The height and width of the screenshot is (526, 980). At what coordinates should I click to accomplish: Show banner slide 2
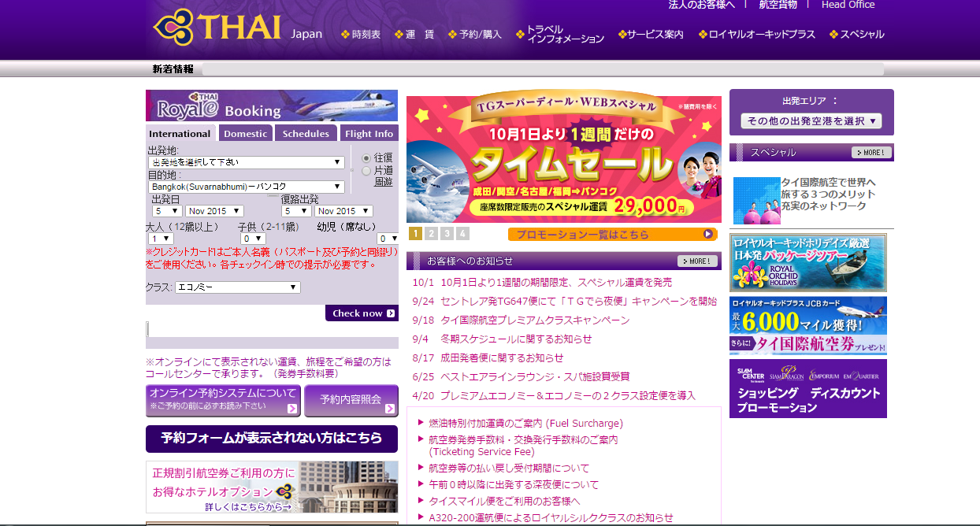click(431, 233)
